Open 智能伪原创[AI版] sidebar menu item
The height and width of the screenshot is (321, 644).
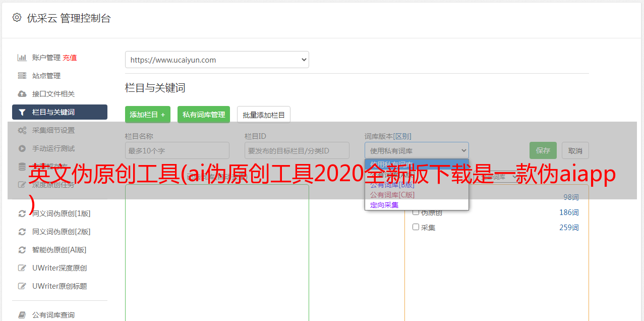point(60,250)
